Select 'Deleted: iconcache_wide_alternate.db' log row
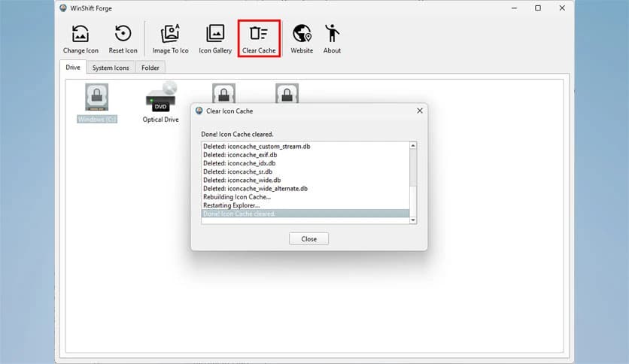Image resolution: width=629 pixels, height=364 pixels. pos(305,189)
